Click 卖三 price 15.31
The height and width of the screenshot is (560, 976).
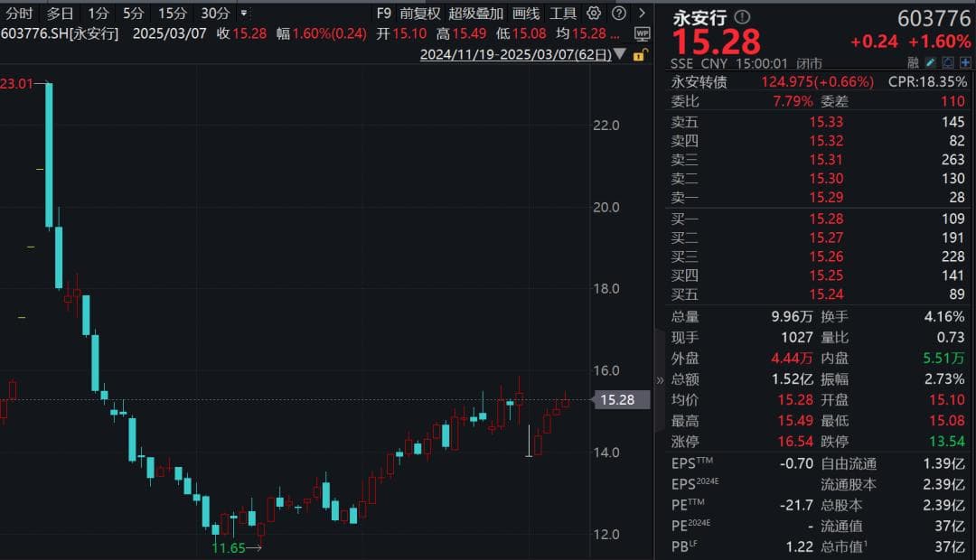826,160
